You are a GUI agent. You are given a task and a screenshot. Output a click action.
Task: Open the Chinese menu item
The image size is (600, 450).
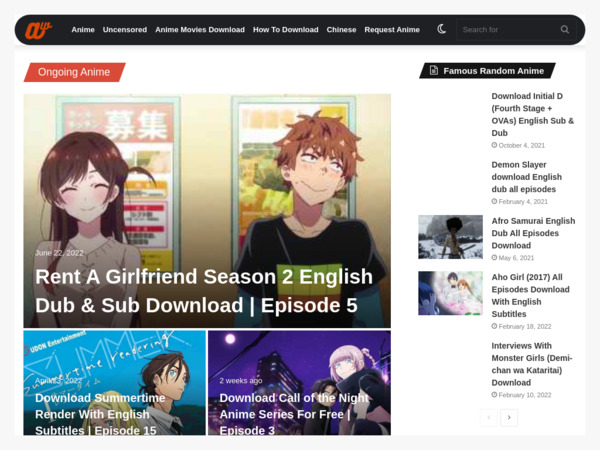click(x=341, y=29)
